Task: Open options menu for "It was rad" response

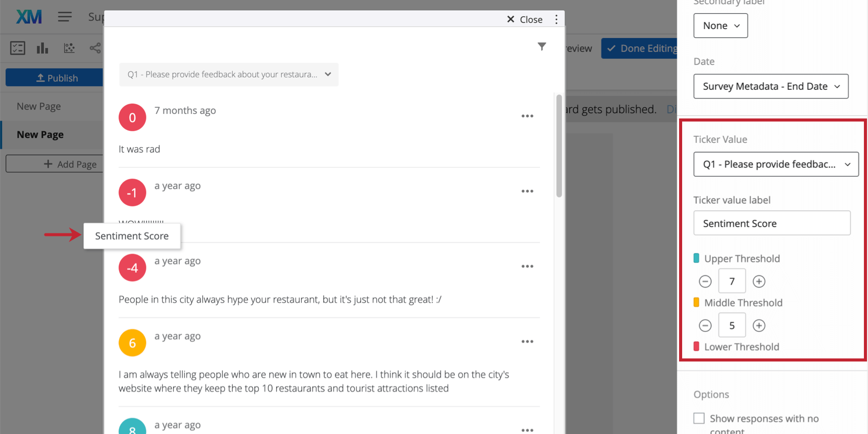Action: (527, 116)
